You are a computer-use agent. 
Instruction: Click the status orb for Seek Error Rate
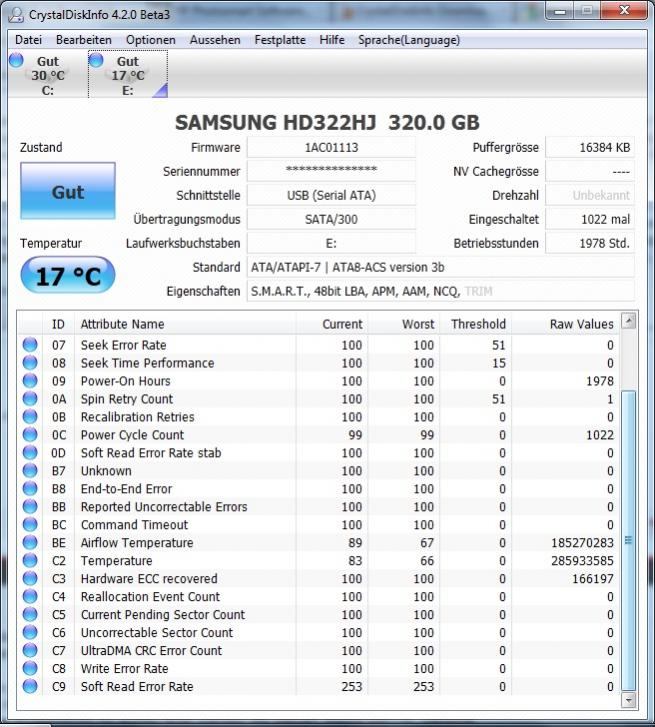pos(30,344)
